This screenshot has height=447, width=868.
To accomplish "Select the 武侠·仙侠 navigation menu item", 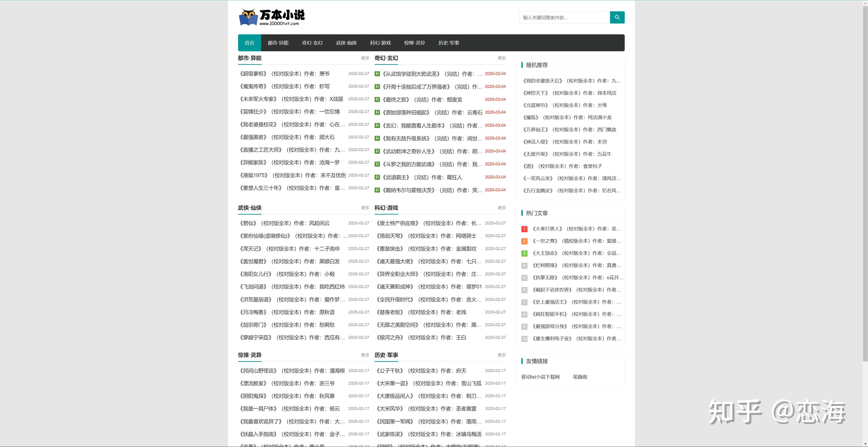I will [346, 43].
